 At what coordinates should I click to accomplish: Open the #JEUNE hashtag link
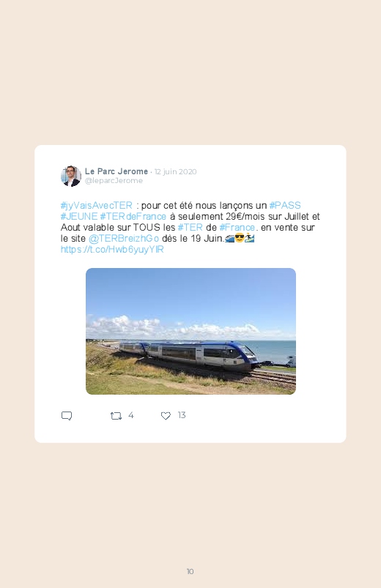click(79, 216)
